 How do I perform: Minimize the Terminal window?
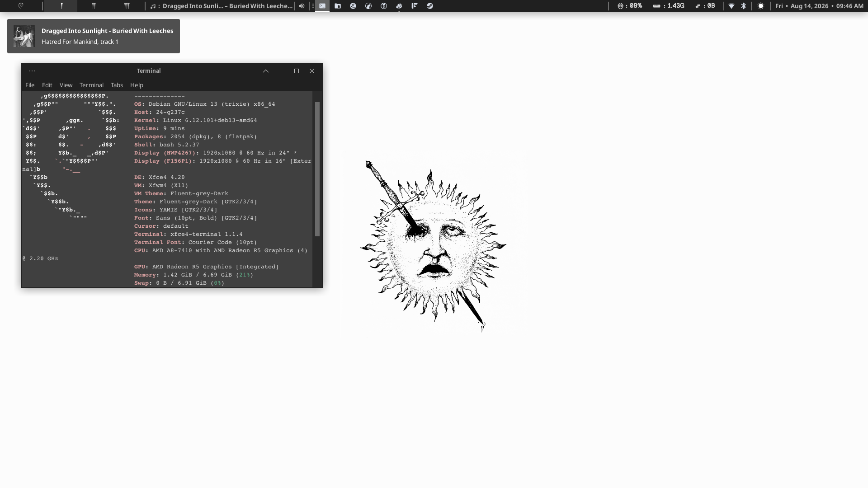click(x=281, y=71)
